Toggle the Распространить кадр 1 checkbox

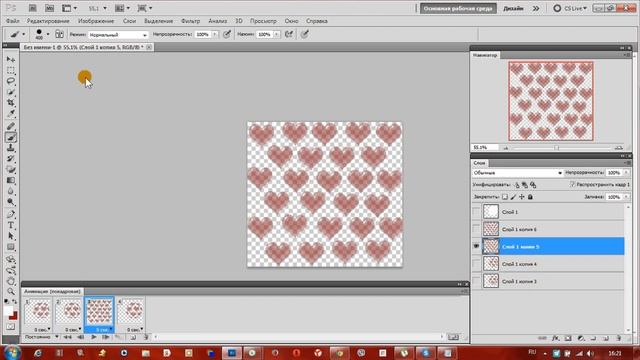tap(572, 184)
